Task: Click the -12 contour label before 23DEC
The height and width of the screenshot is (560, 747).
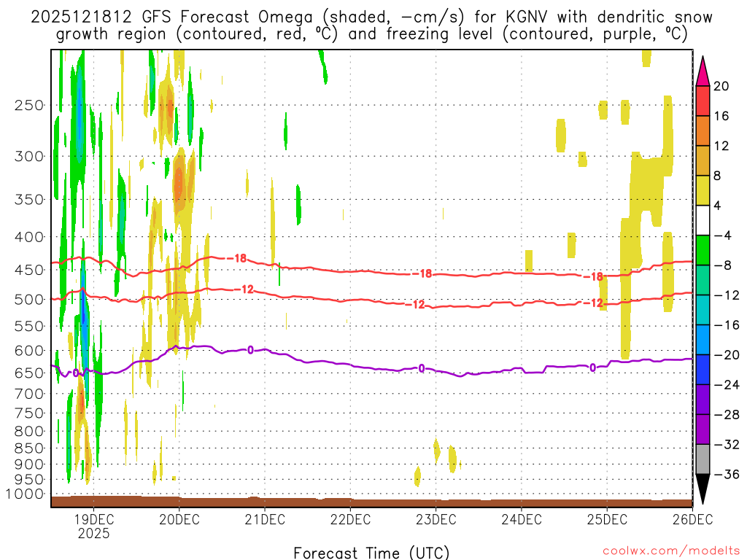Action: click(415, 305)
